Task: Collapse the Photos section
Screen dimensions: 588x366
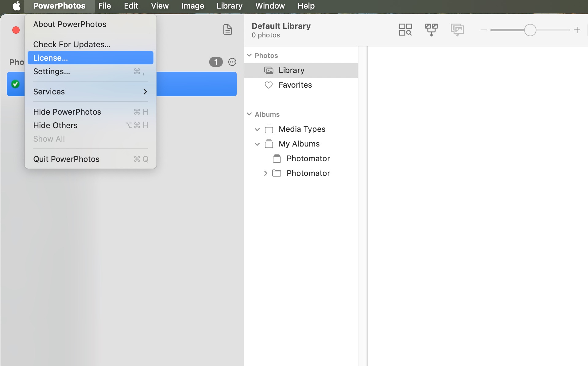Action: (249, 55)
